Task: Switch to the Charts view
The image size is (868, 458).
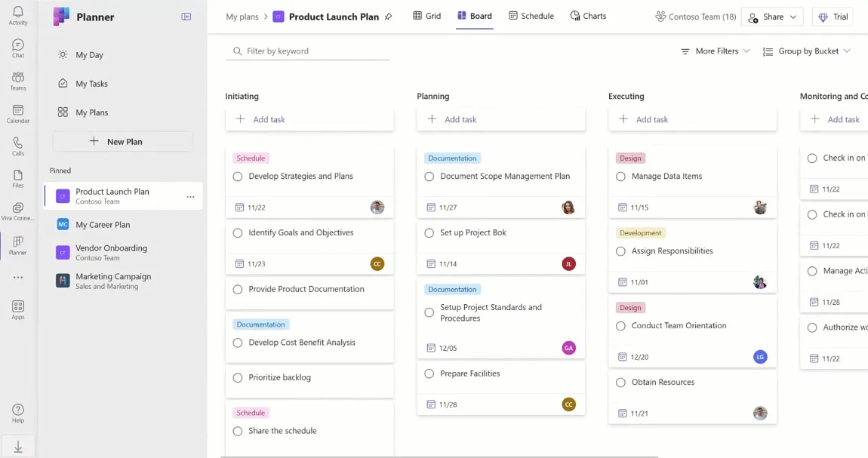Action: [x=588, y=16]
